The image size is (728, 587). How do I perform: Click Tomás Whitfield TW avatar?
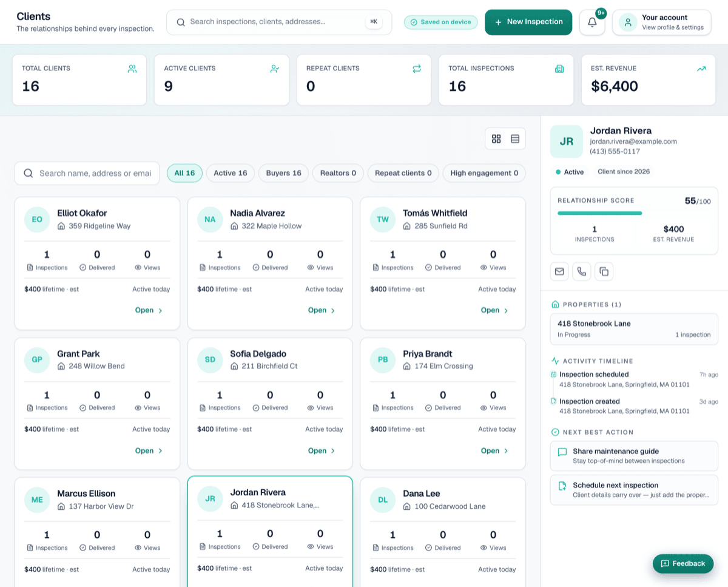383,219
